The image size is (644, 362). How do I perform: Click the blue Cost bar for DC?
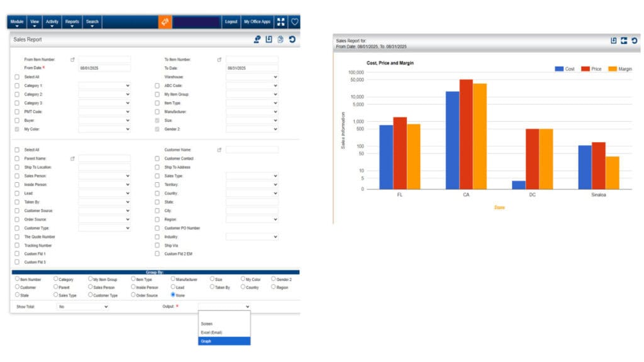point(519,185)
